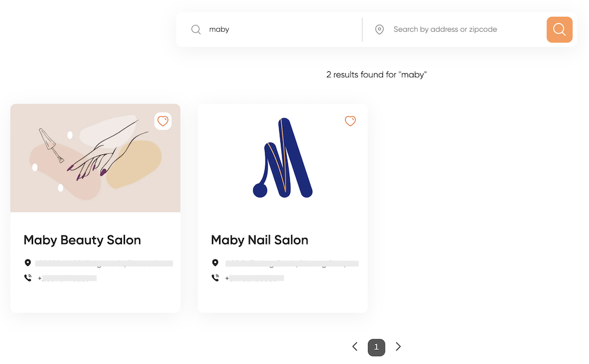Click the Maby Nail Salon blue M logo
589x364 pixels.
point(283,158)
